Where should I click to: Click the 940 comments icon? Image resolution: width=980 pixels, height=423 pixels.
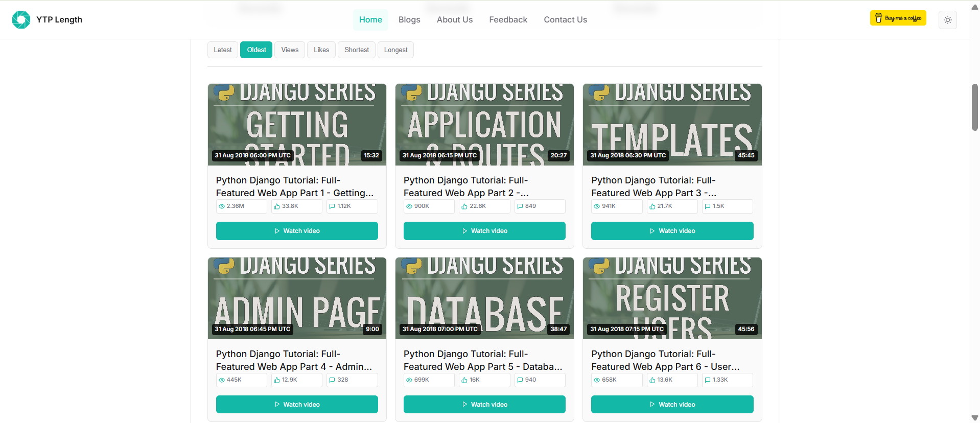pos(520,380)
